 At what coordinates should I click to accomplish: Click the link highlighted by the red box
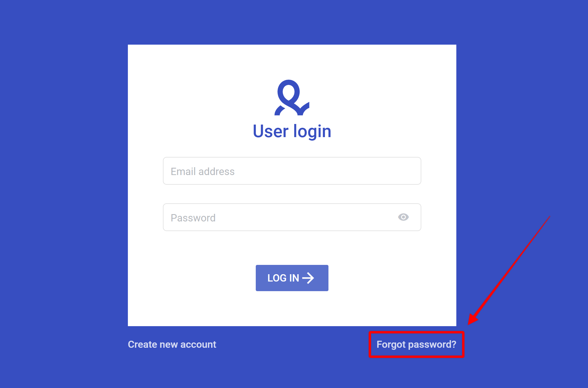tap(416, 345)
